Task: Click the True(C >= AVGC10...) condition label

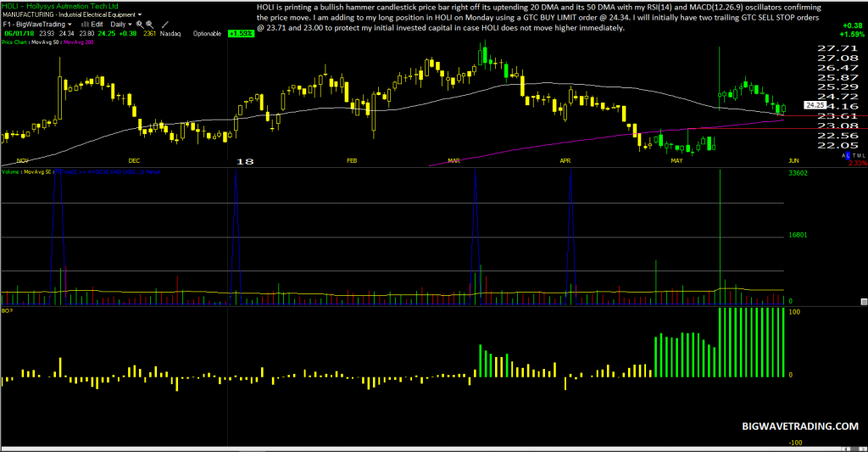Action: click(x=111, y=171)
